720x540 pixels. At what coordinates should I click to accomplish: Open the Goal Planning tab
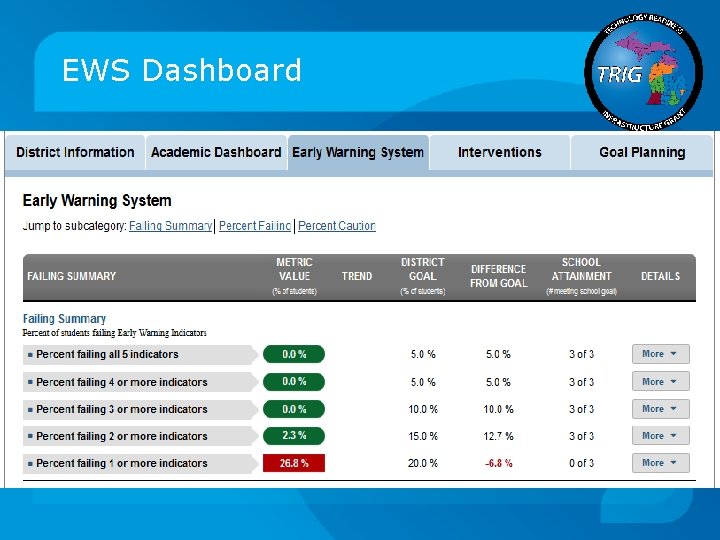(x=642, y=152)
